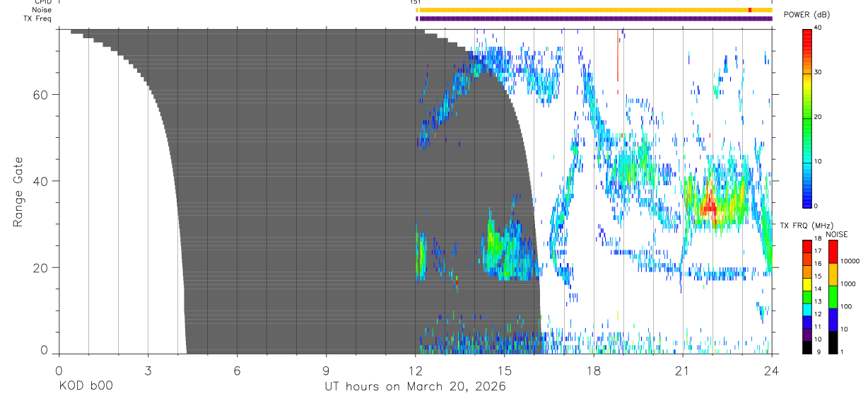Viewport: 868px width, 401px height.
Task: Click x-axis tick label "6"
Action: tap(237, 371)
